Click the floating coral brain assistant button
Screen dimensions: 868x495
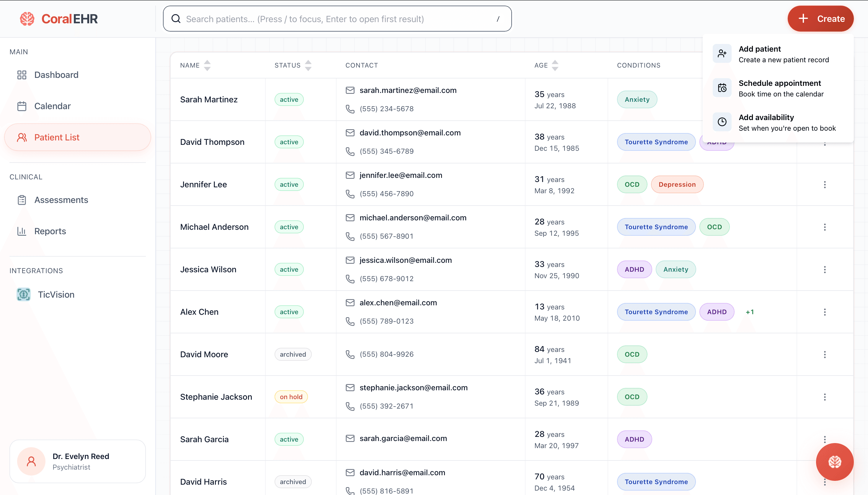coord(834,462)
